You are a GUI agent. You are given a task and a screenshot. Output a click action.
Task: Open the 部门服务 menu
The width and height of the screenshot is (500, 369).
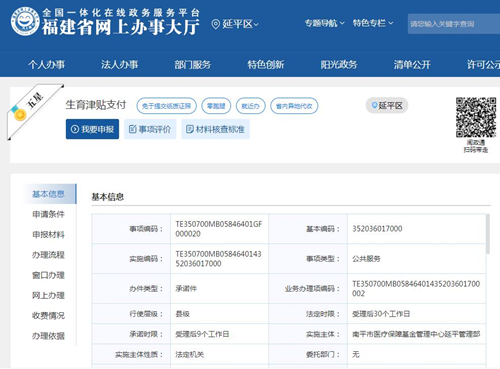[193, 64]
